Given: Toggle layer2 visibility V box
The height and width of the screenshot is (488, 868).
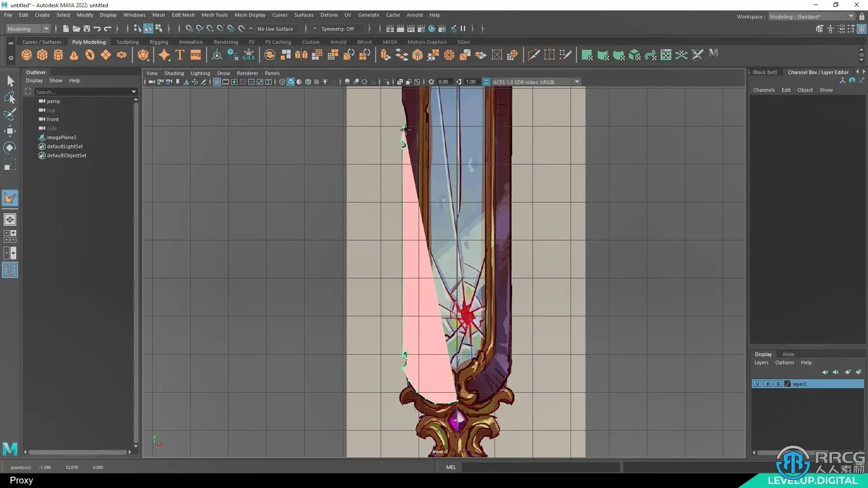Looking at the screenshot, I should 757,384.
